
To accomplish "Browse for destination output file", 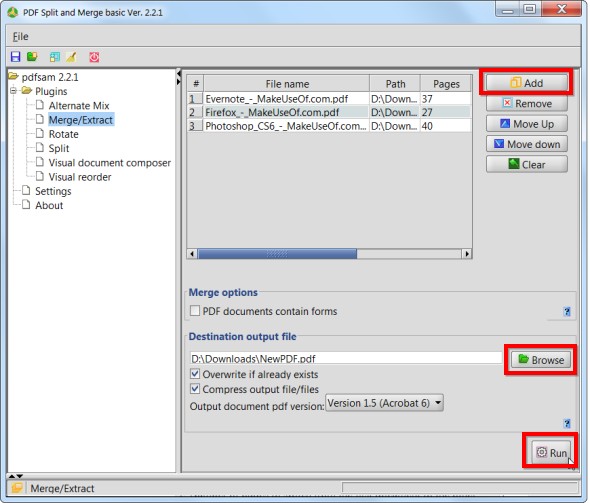I will point(541,360).
